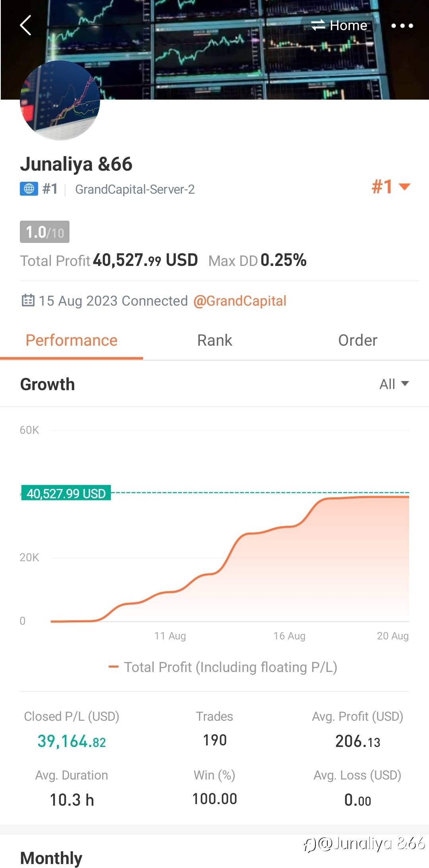Tap the Home switch button
Screen dimensions: 429x868
[x=340, y=25]
